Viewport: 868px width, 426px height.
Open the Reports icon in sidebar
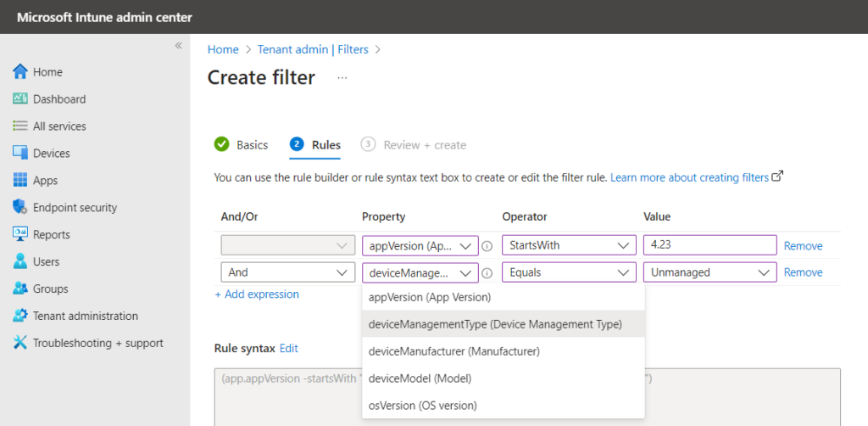20,235
